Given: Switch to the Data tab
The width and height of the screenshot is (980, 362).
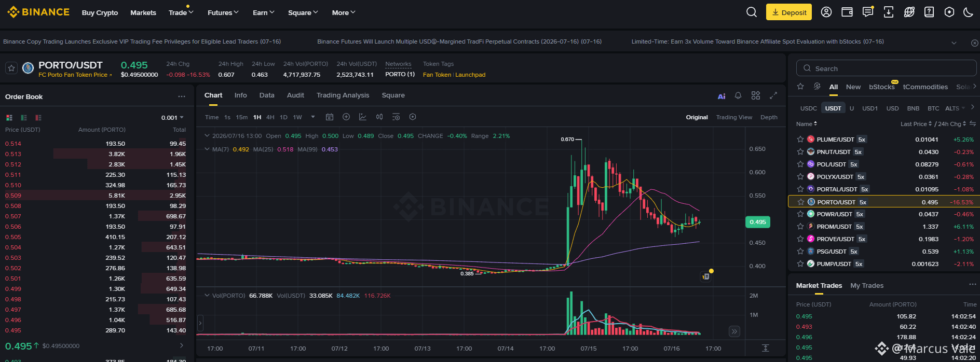Looking at the screenshot, I should point(267,95).
